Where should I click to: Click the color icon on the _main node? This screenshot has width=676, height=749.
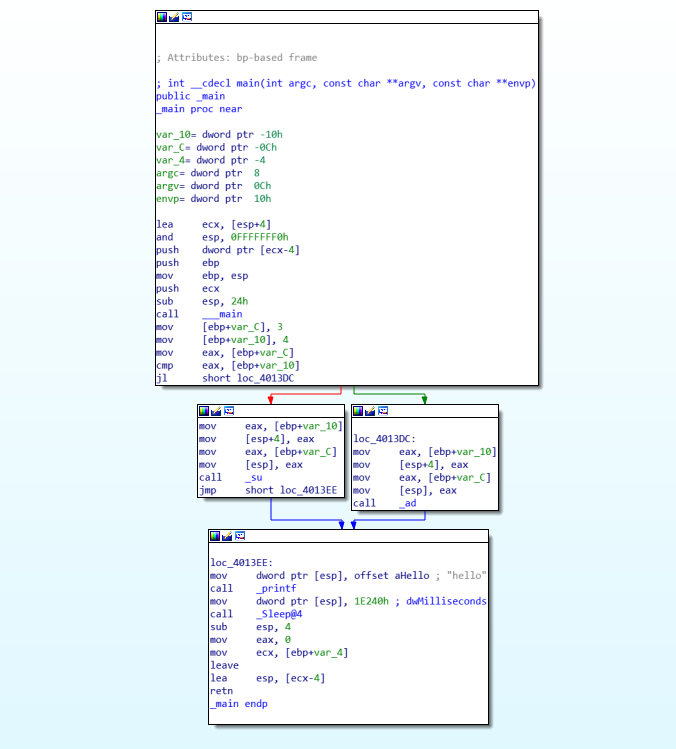point(162,17)
